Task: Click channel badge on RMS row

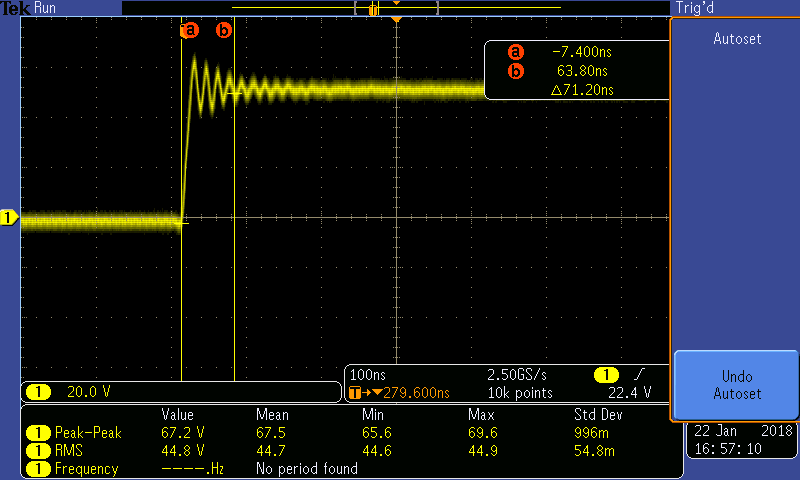Action: pos(38,451)
